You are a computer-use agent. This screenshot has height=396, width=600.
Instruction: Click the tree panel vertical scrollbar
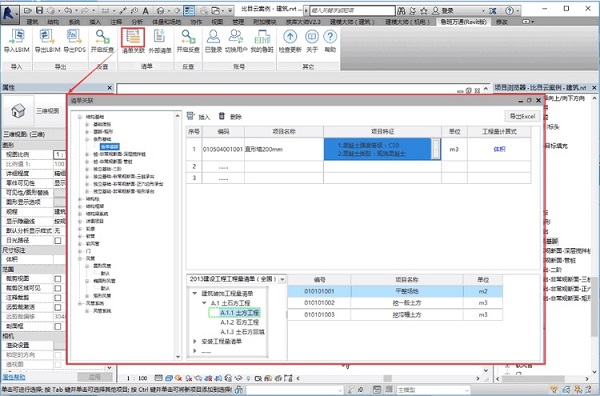click(x=178, y=235)
